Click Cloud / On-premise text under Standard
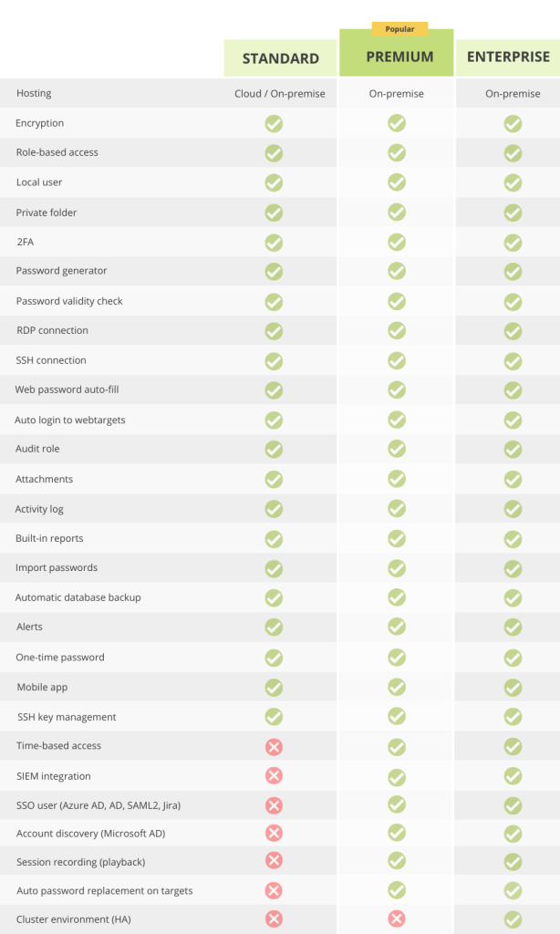The height and width of the screenshot is (934, 560). (x=280, y=94)
